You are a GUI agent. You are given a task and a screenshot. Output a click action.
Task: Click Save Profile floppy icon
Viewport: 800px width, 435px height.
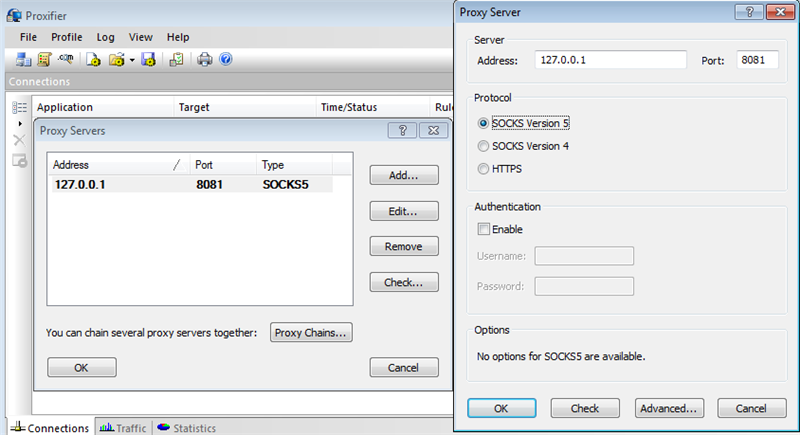(148, 60)
